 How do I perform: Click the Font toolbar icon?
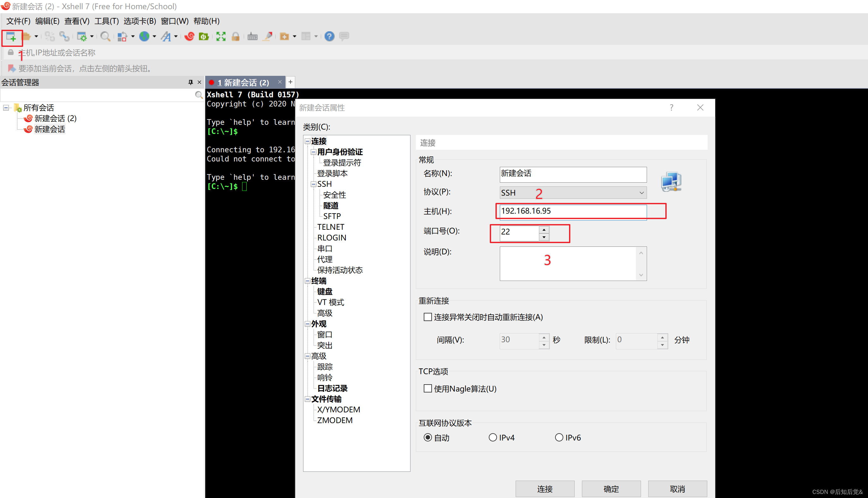click(166, 37)
